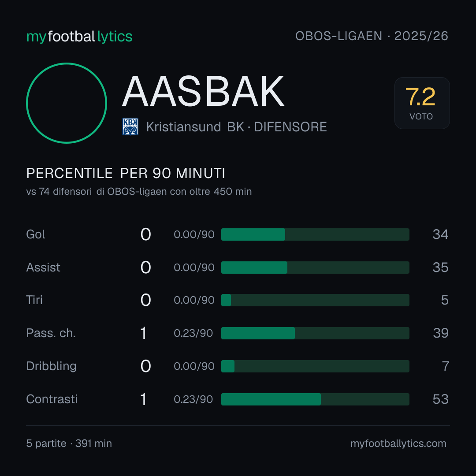Click the Kristiansund BK team name
This screenshot has height=476, width=476.
point(195,127)
